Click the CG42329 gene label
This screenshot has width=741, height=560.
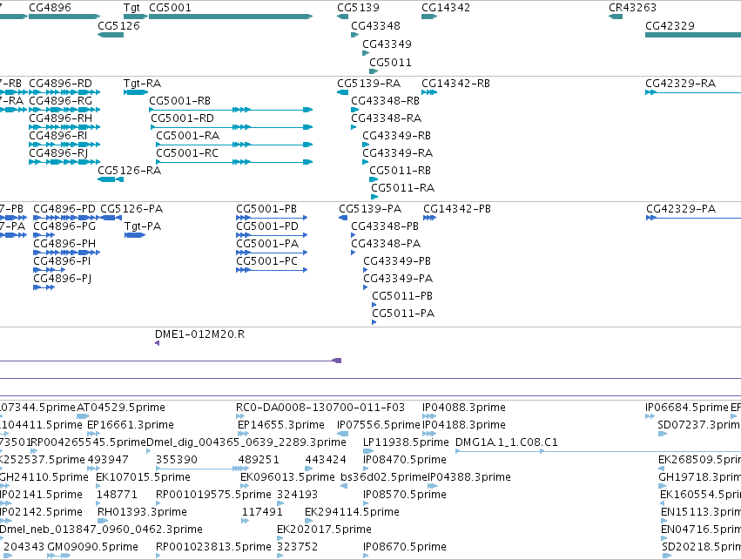click(670, 26)
